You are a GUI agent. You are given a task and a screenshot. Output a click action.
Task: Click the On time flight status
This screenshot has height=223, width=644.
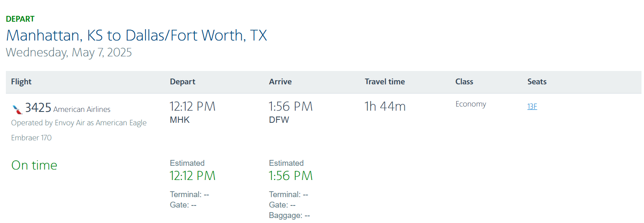(34, 165)
